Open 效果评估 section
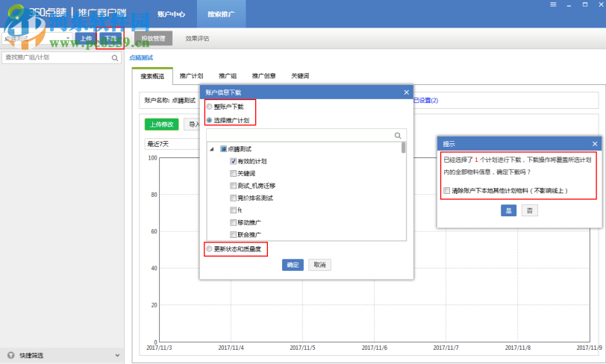The image size is (606, 364). point(197,39)
